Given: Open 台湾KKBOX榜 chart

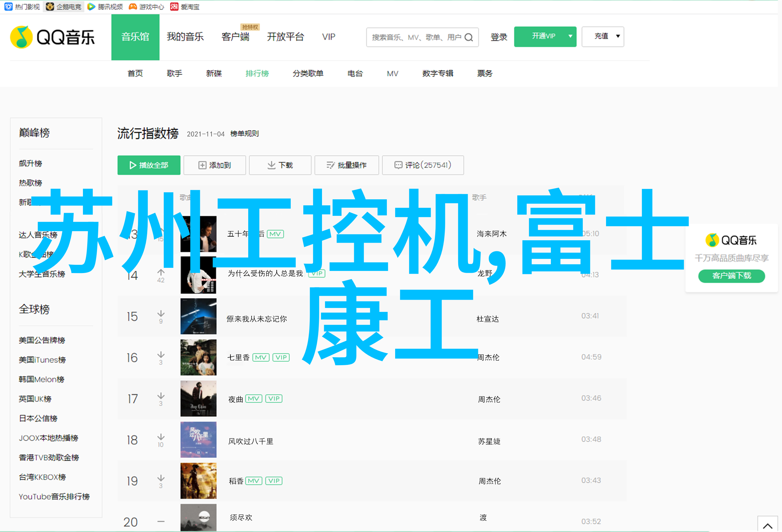Looking at the screenshot, I should [42, 477].
